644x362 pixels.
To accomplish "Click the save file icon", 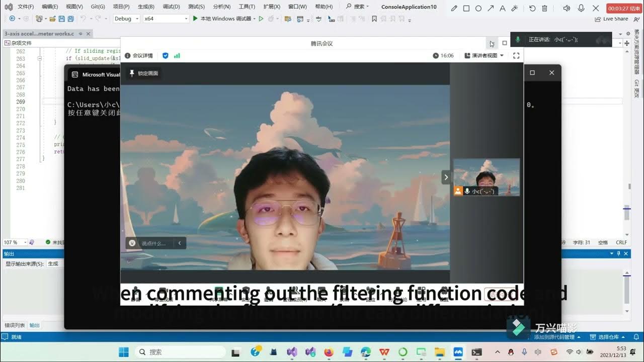I will click(x=61, y=19).
